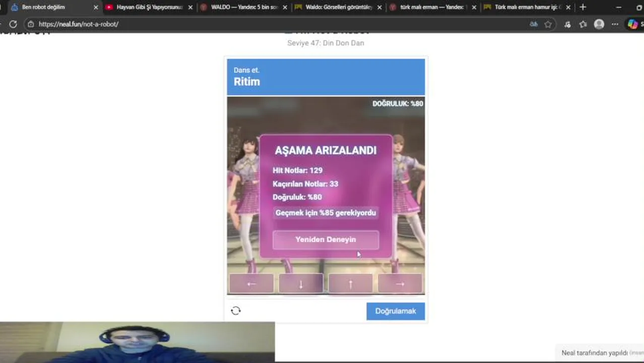Click the 'Yeniden Deneyin' retry button
This screenshot has width=644, height=363.
click(326, 239)
